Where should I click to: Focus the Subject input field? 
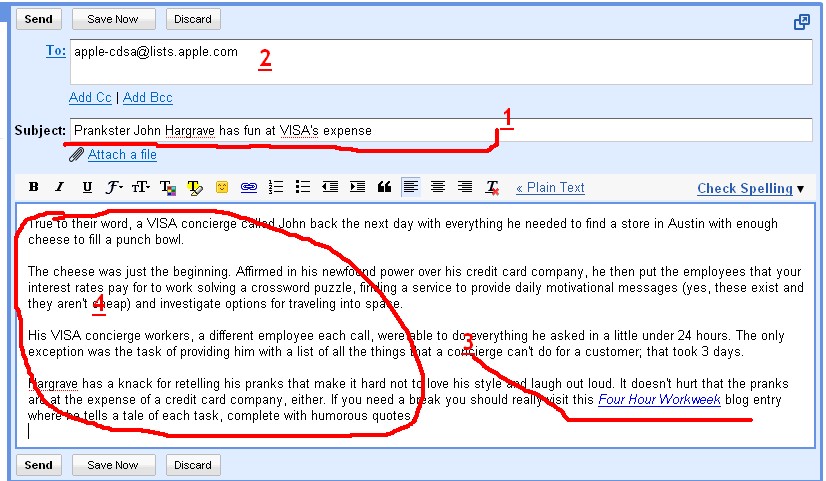tap(441, 130)
